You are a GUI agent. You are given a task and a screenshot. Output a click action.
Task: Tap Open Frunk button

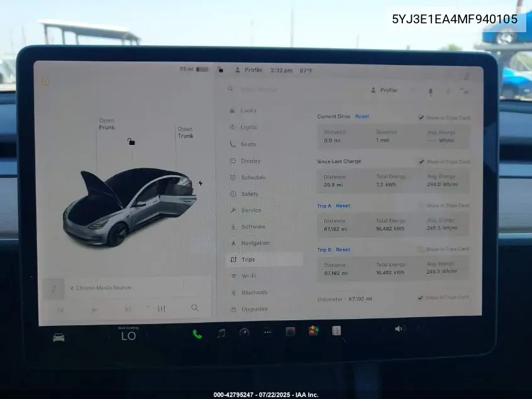[x=106, y=124]
